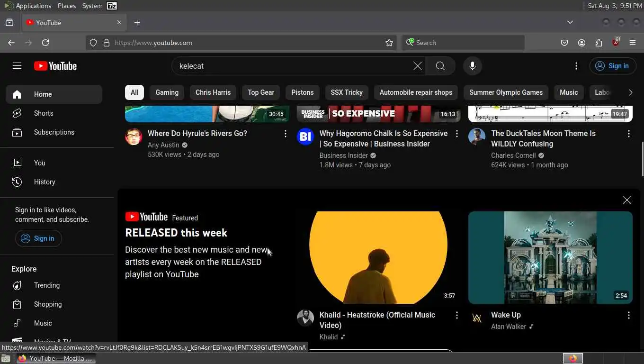Click the Khalid channel avatar
644x364 pixels.
[305, 318]
